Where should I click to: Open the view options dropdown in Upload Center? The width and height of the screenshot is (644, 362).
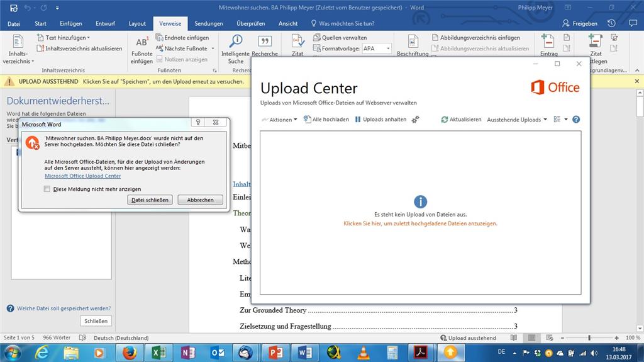tap(560, 119)
